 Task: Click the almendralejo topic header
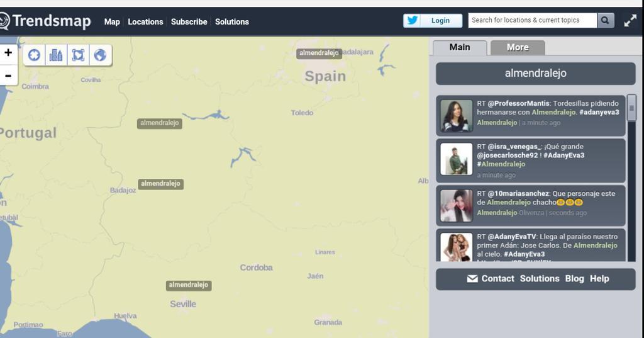[x=536, y=73]
